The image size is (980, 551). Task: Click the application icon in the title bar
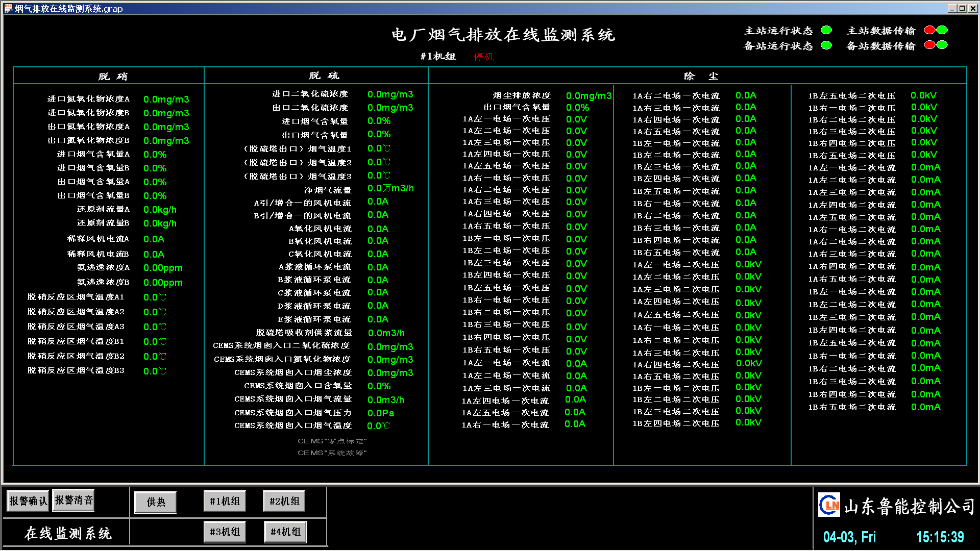pos(9,8)
